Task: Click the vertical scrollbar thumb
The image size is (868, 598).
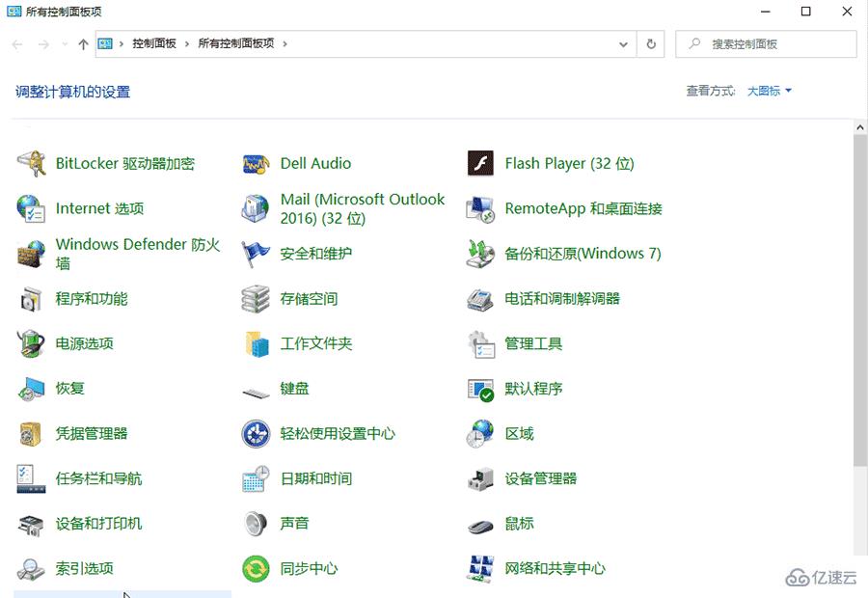Action: [x=859, y=300]
